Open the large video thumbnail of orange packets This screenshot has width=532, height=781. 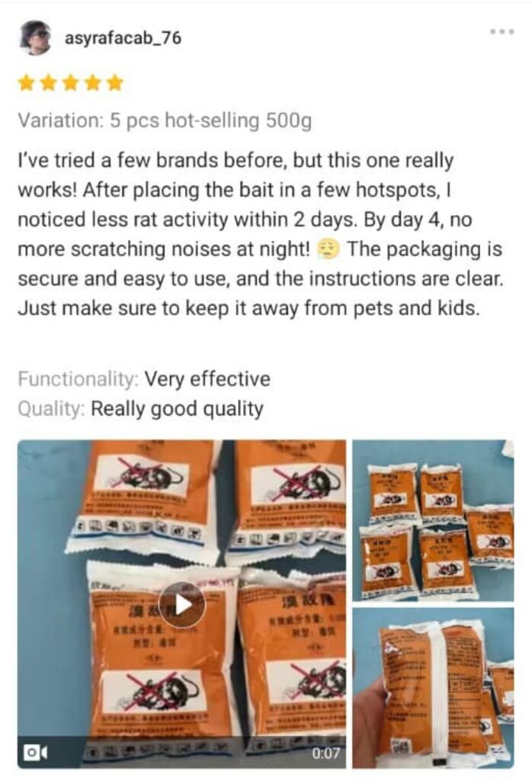[181, 604]
